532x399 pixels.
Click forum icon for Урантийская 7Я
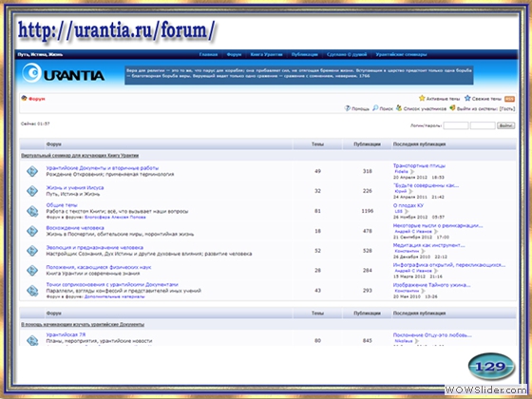click(32, 340)
